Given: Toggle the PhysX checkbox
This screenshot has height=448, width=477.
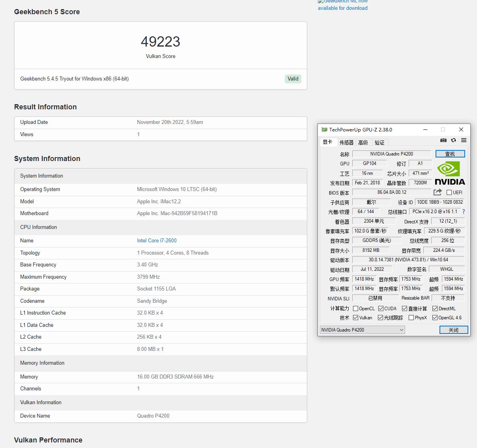Looking at the screenshot, I should 411,318.
